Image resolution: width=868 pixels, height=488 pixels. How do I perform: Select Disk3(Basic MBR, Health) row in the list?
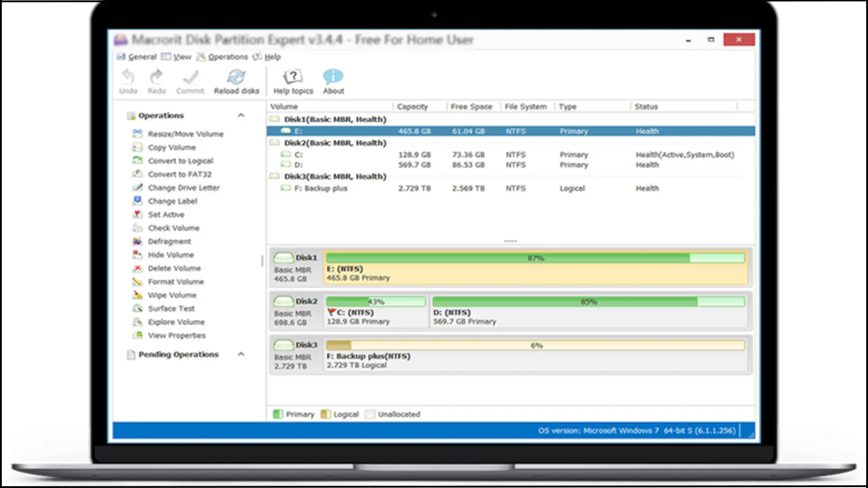(510, 176)
